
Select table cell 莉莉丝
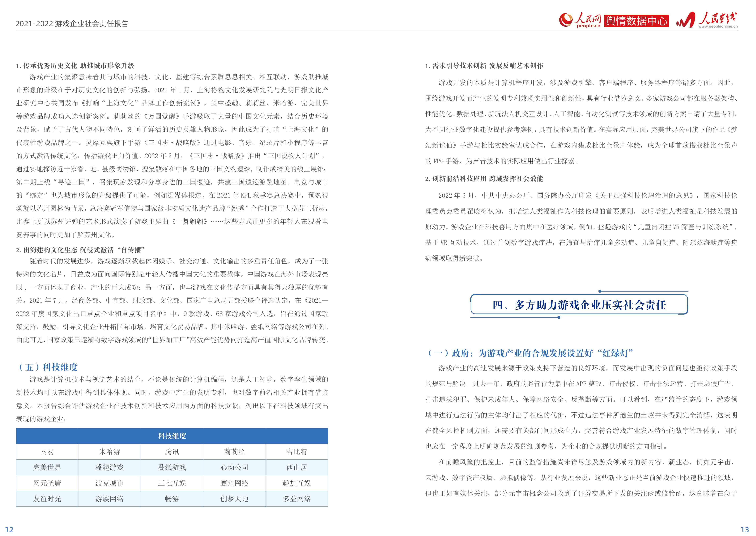pos(235,452)
